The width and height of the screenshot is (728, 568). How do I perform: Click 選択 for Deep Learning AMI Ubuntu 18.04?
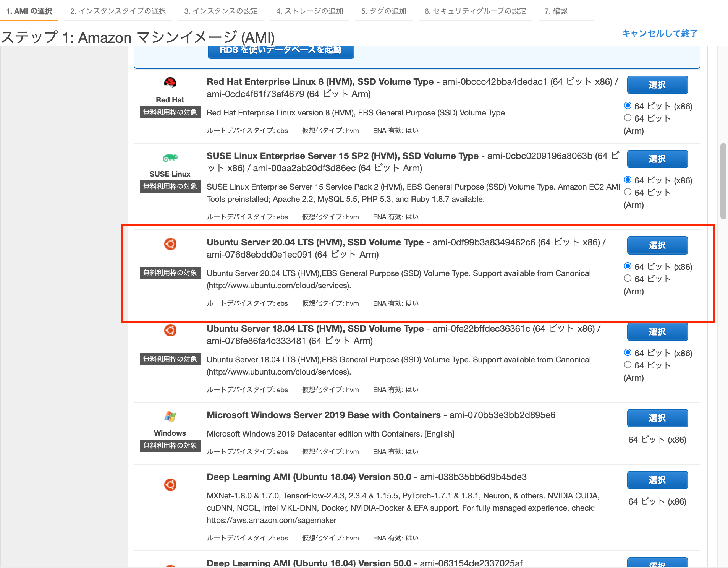(657, 480)
